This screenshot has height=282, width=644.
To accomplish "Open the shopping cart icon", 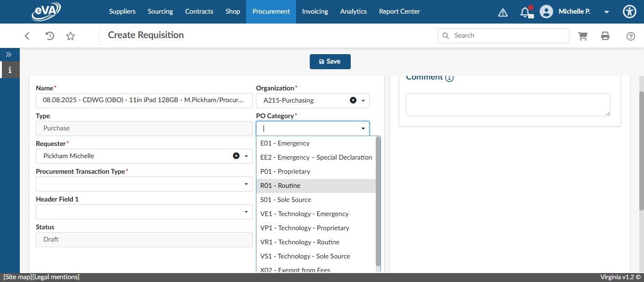I will point(583,36).
